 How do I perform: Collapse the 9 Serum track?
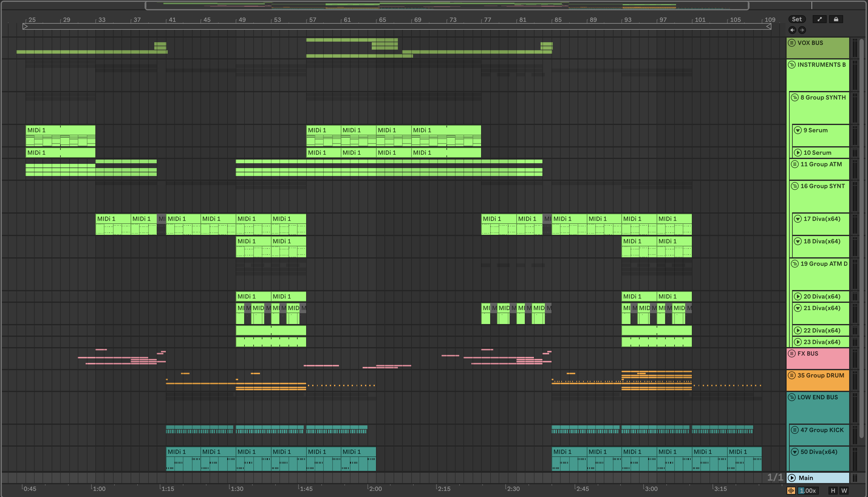click(798, 130)
